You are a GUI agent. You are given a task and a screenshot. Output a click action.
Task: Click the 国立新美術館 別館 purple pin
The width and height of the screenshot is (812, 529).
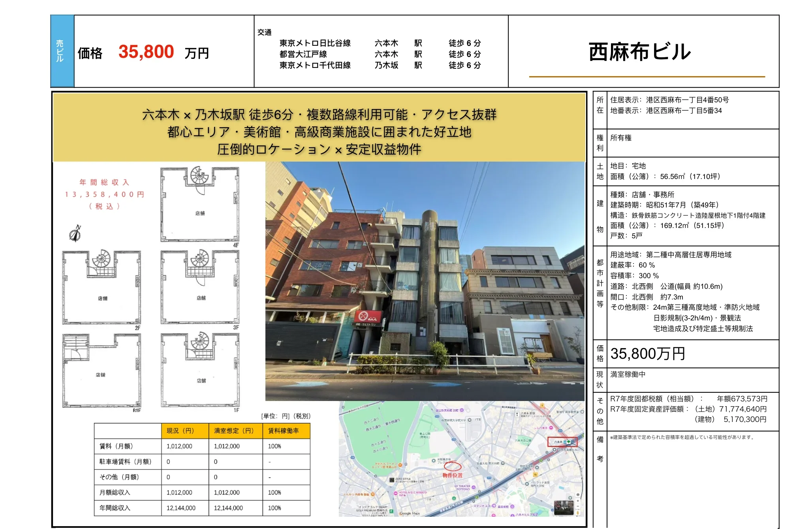(x=462, y=410)
